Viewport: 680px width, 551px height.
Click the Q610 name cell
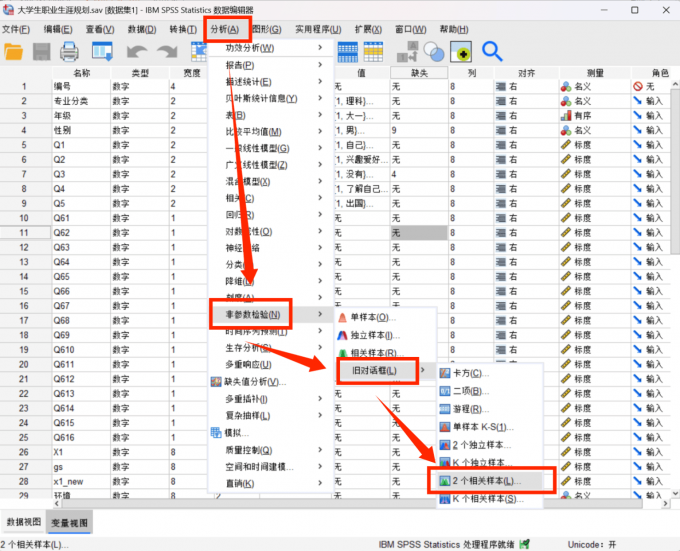(81, 350)
